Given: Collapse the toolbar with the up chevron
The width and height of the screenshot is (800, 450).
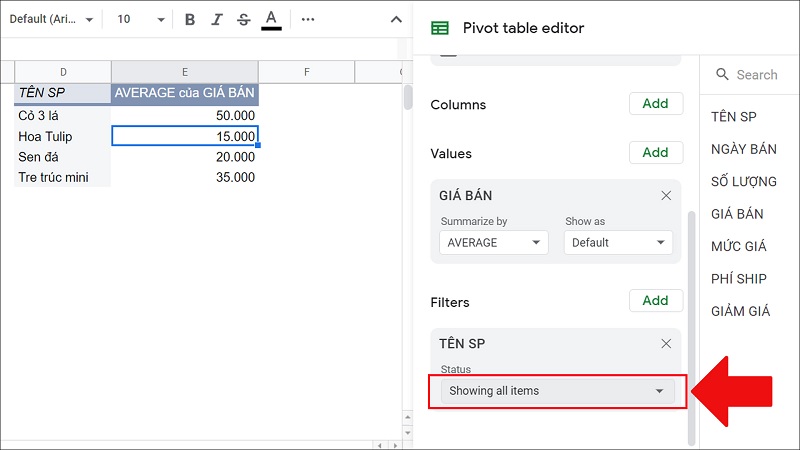Looking at the screenshot, I should pyautogui.click(x=396, y=19).
